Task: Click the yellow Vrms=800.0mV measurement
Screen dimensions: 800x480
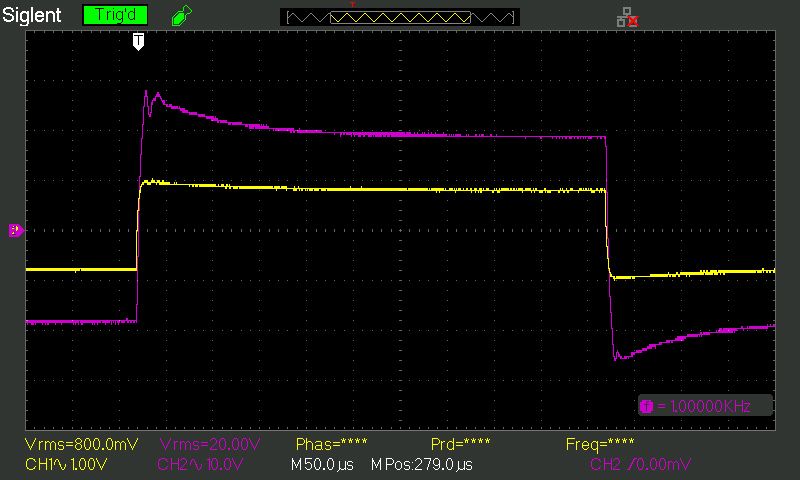Action: 81,444
